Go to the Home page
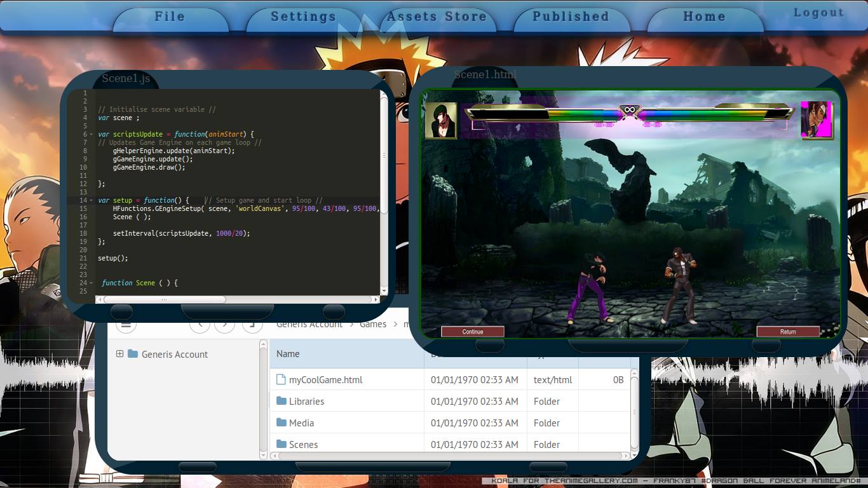This screenshot has width=868, height=488. (704, 18)
